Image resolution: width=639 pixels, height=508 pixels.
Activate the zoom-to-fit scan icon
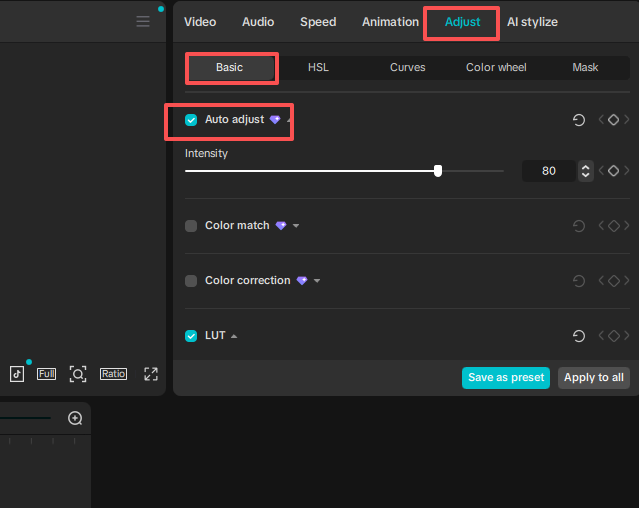tap(78, 374)
